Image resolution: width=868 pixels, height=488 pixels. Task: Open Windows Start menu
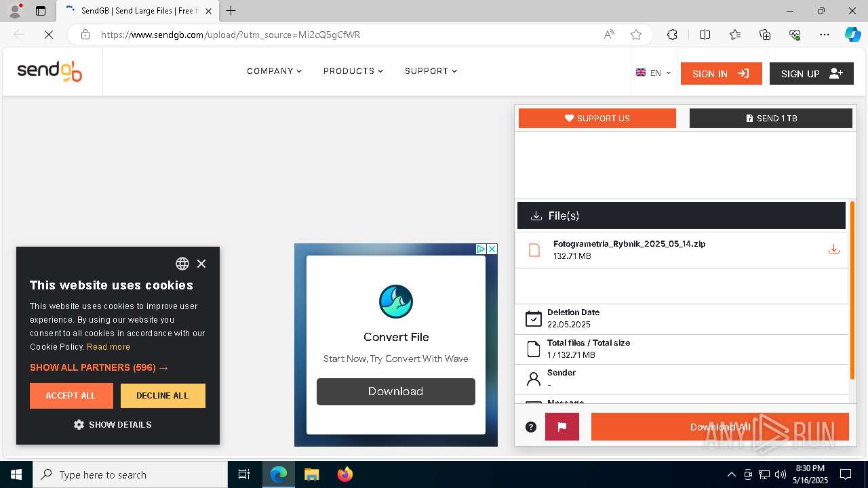click(x=16, y=474)
